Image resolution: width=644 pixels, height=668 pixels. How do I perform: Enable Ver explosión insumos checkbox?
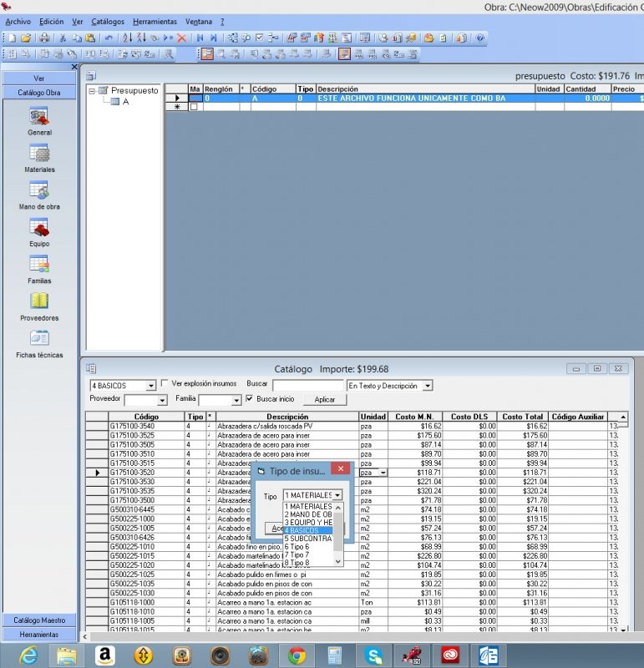coord(165,385)
